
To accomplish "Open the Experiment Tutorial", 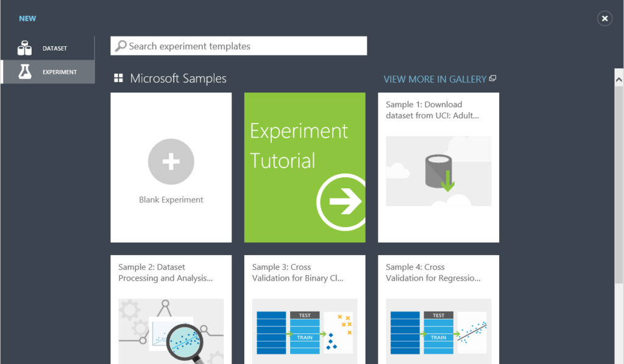I will click(305, 167).
